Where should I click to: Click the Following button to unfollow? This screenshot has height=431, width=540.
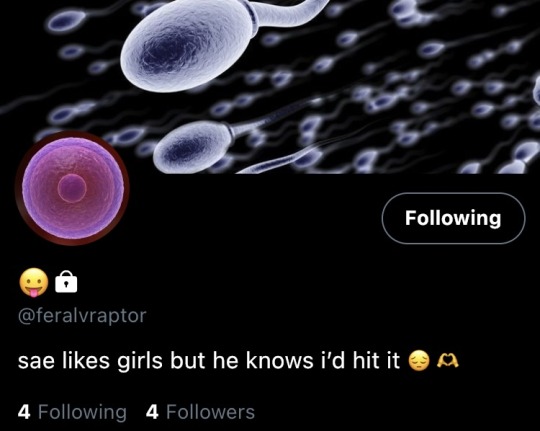(x=453, y=218)
